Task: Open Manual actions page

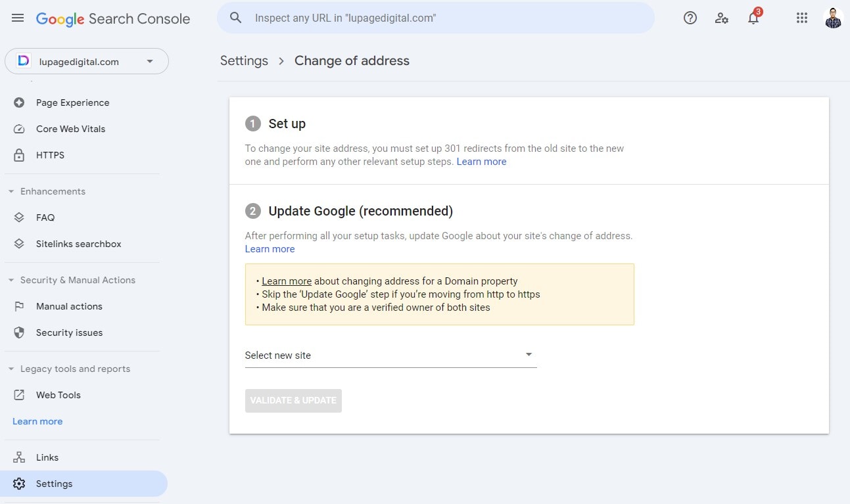Action: [69, 306]
